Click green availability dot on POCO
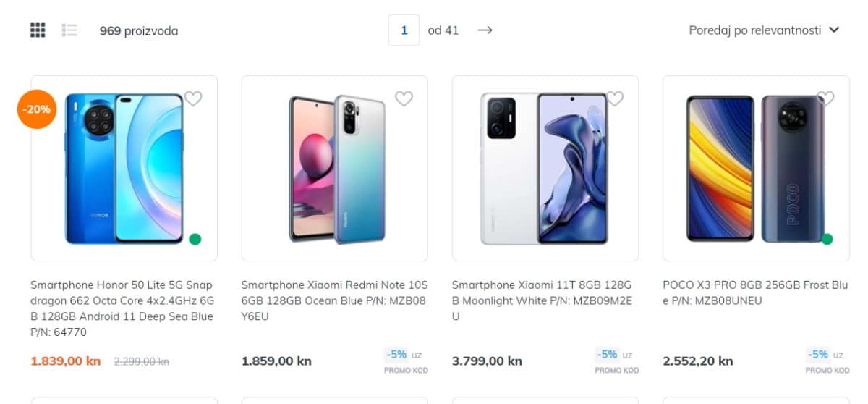The height and width of the screenshot is (404, 868). [x=827, y=239]
